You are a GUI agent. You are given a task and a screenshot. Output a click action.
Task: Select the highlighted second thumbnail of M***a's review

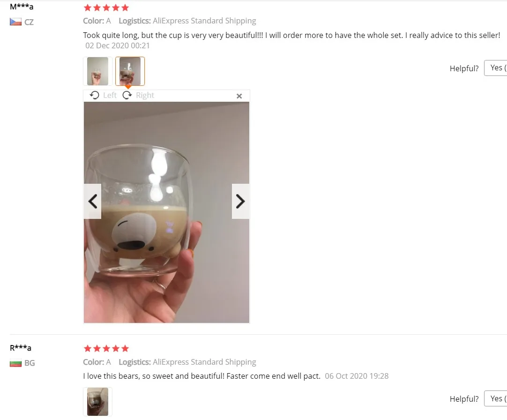[130, 71]
